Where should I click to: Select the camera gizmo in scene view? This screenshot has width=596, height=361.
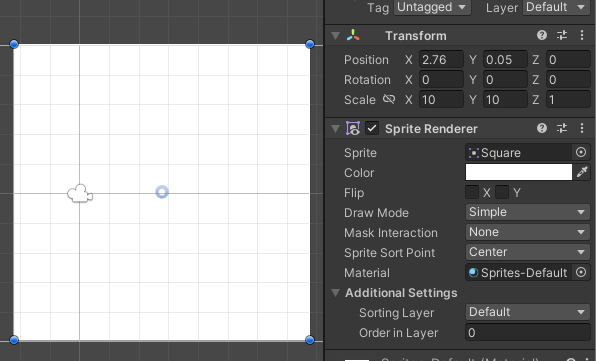80,194
